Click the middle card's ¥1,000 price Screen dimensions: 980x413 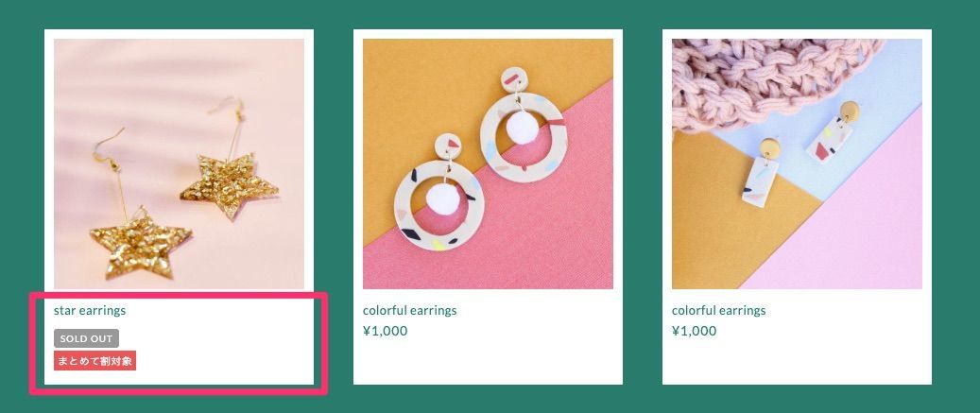(385, 331)
